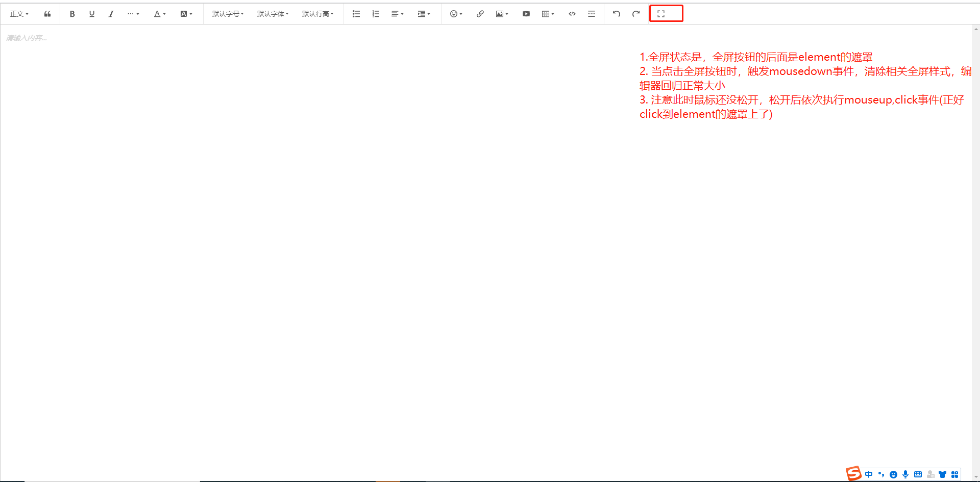Image resolution: width=980 pixels, height=482 pixels.
Task: Toggle bold formatting
Action: click(x=72, y=14)
